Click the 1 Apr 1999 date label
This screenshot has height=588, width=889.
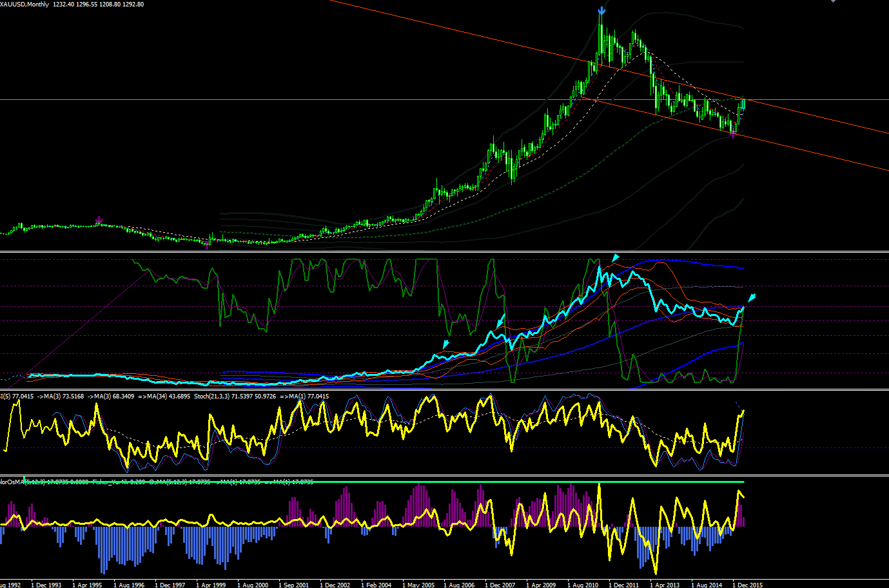(211, 585)
